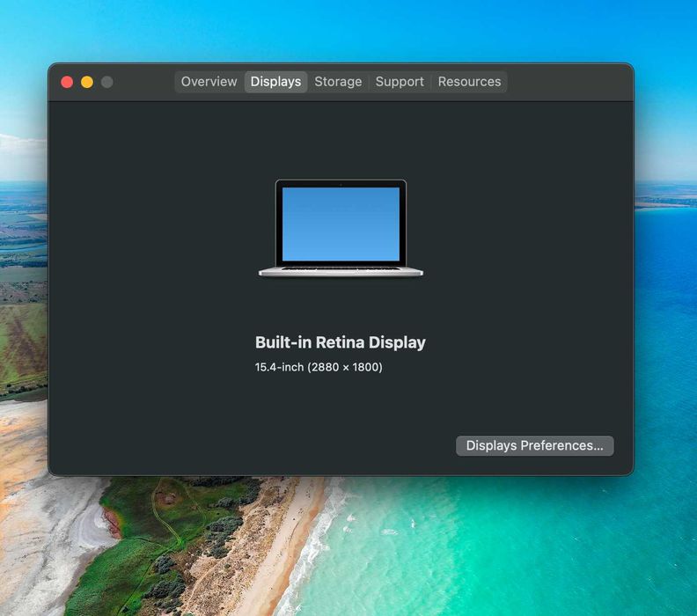Click the blue screen of laptop image

pyautogui.click(x=341, y=224)
